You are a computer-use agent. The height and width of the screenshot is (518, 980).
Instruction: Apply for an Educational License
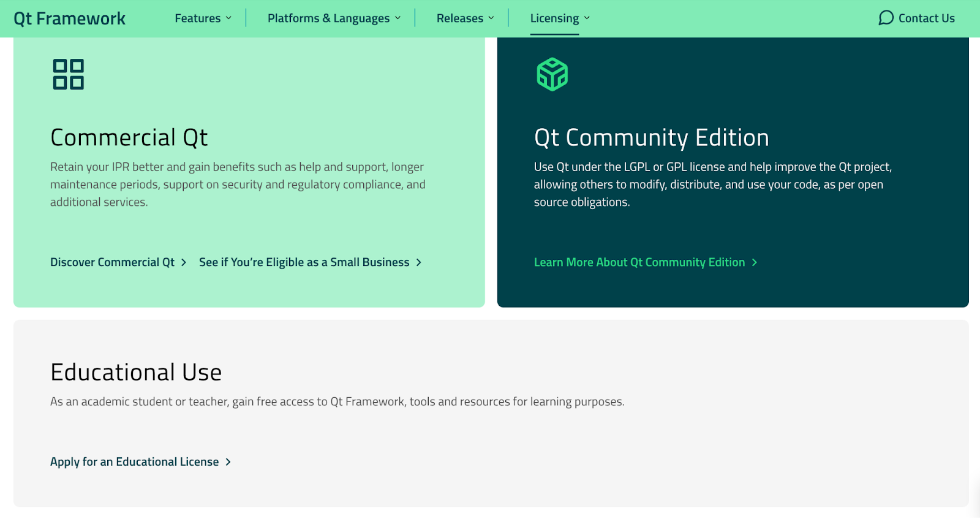pyautogui.click(x=134, y=462)
